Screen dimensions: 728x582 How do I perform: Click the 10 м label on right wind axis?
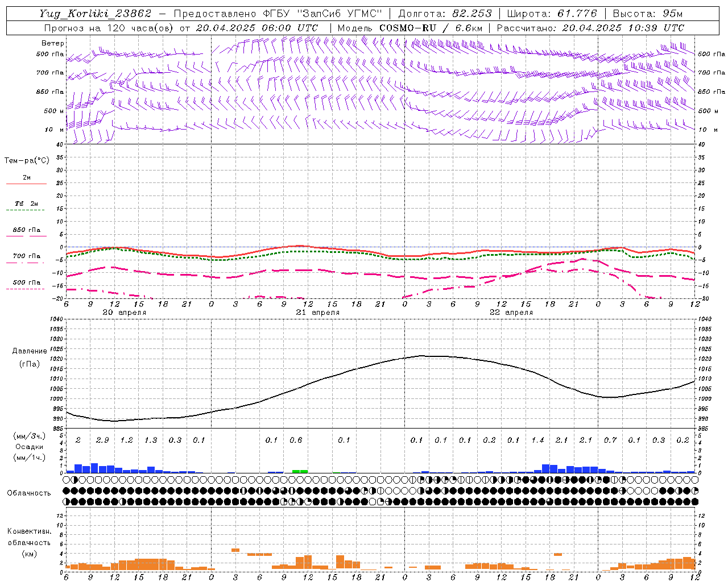[x=709, y=130]
